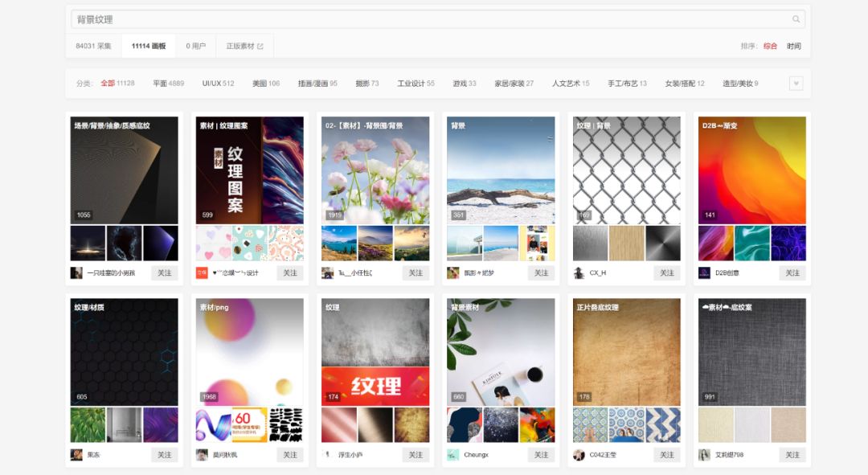Open the 背景素材 plant board cover
Viewport: 868px width, 475px height.
click(x=501, y=352)
